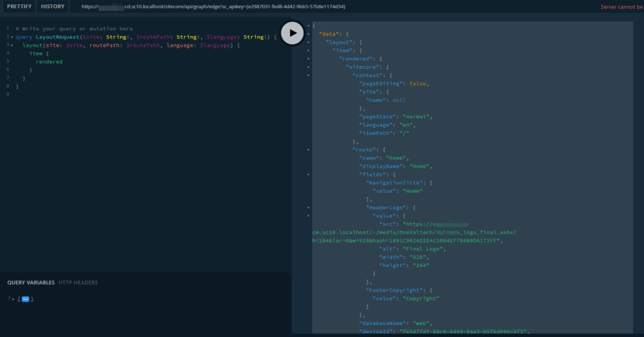Click the "rendered" field in query editor
Viewport: 644px width, 337px height.
point(49,62)
